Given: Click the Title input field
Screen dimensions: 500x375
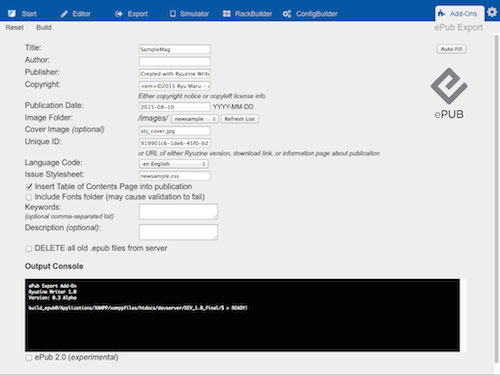Looking at the screenshot, I should [175, 49].
